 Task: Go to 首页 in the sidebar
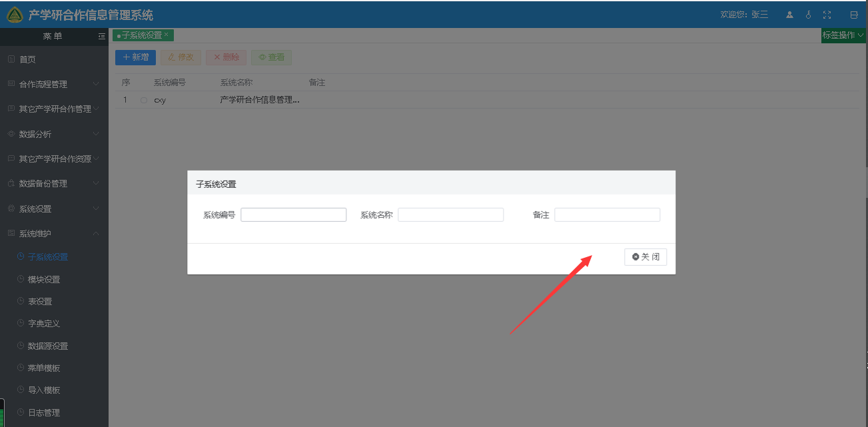pyautogui.click(x=27, y=59)
